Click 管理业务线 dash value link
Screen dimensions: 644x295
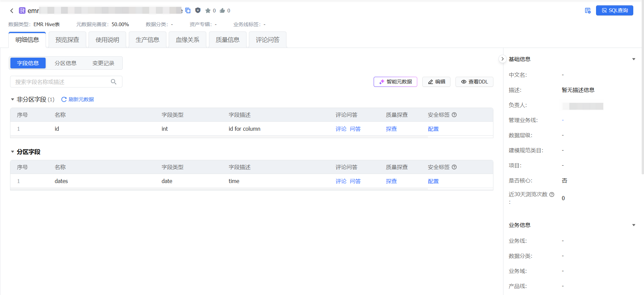click(x=563, y=120)
